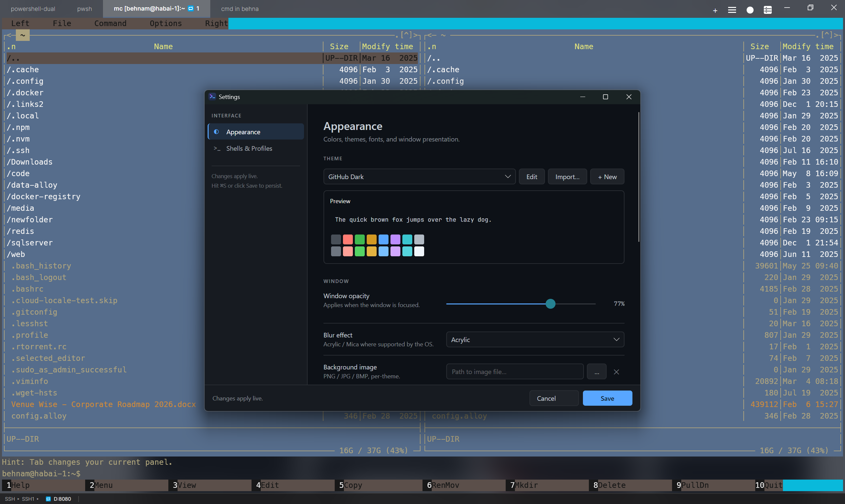Click SSH1 in the status bar breadcrumb
Screen dimensions: 845x504
(x=28, y=499)
